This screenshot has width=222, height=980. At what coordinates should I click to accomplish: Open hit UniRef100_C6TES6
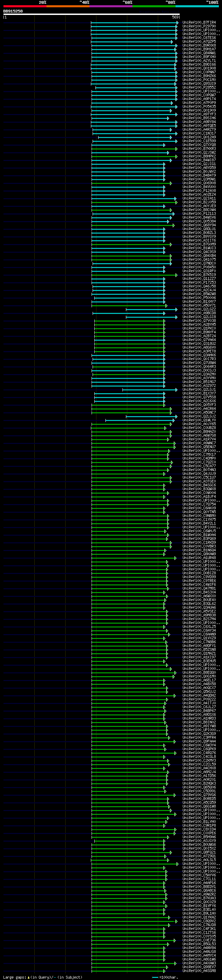click(x=199, y=38)
